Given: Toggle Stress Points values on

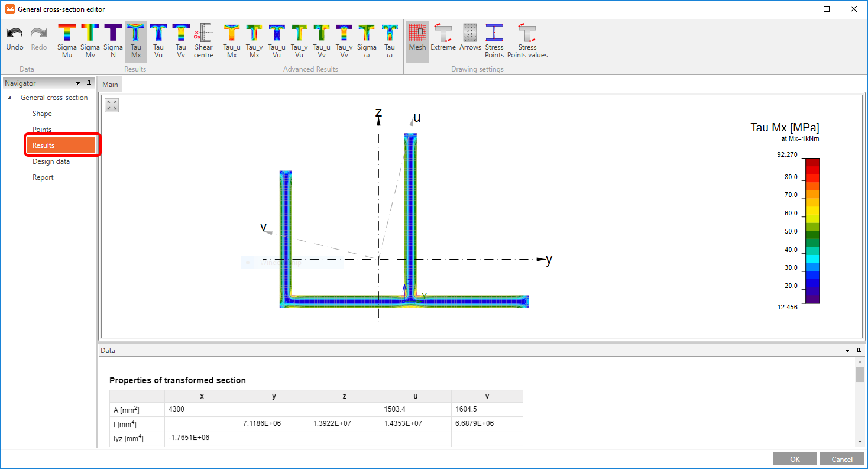Looking at the screenshot, I should [527, 41].
